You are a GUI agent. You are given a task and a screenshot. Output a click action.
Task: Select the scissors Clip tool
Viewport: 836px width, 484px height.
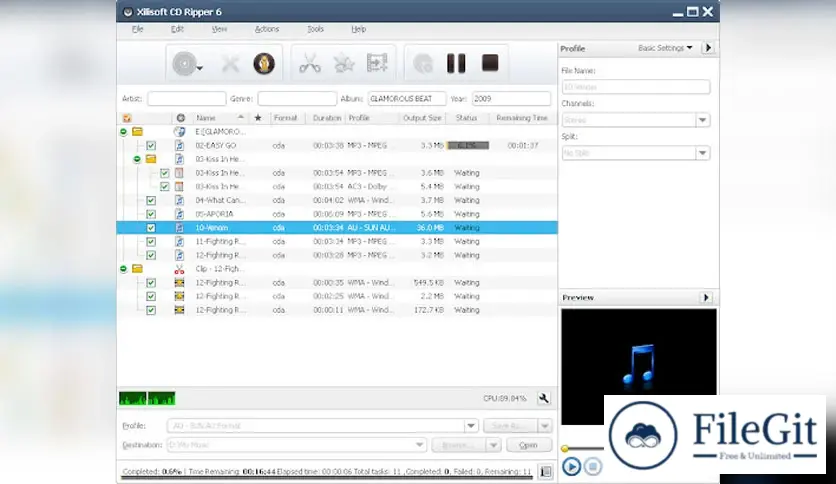[x=310, y=63]
